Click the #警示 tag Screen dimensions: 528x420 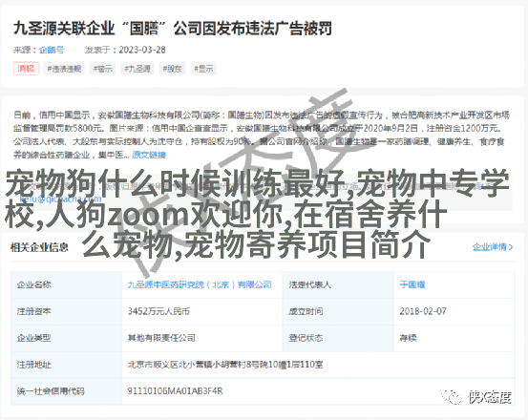[103, 69]
